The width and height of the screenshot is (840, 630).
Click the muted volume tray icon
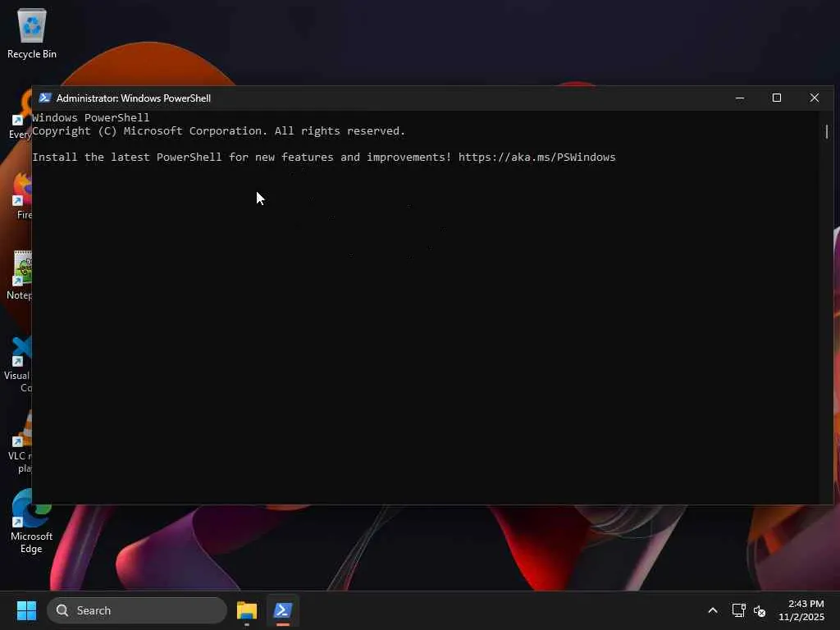[x=759, y=610]
